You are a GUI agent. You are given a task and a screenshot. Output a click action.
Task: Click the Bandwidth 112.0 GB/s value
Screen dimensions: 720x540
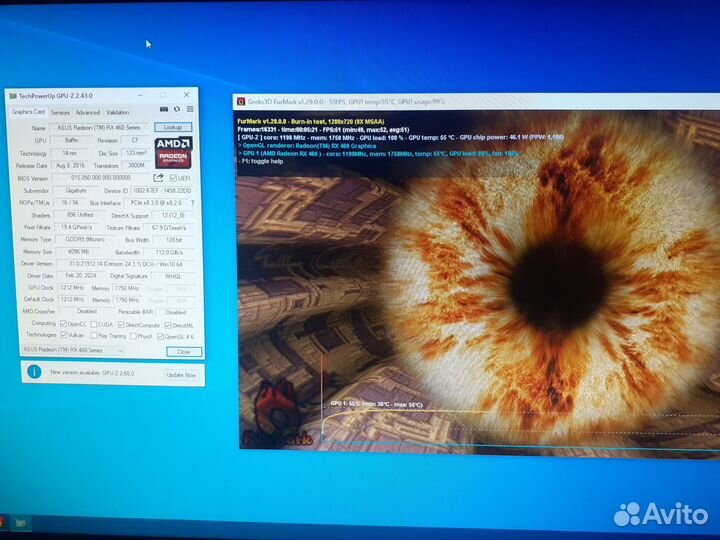(x=169, y=252)
